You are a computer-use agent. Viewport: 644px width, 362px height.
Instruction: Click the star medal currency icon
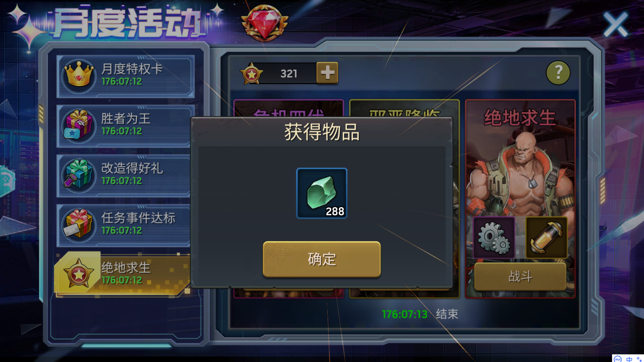[252, 74]
